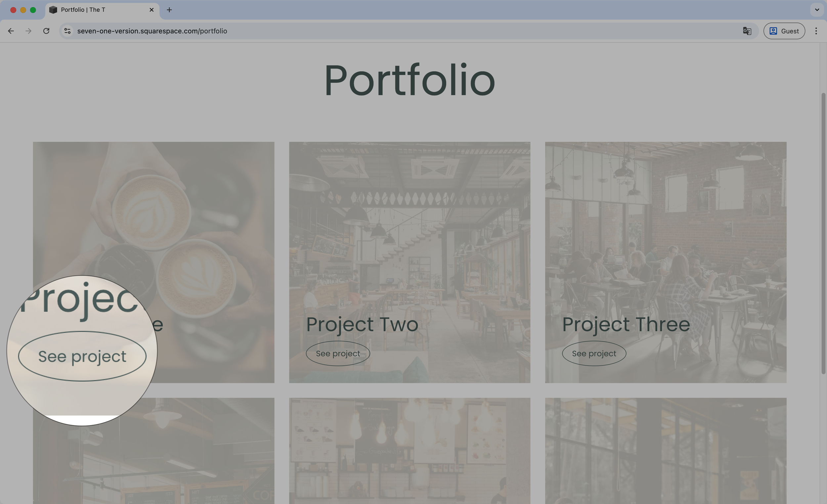The width and height of the screenshot is (827, 504).
Task: Click the browser forward arrow
Action: (28, 31)
